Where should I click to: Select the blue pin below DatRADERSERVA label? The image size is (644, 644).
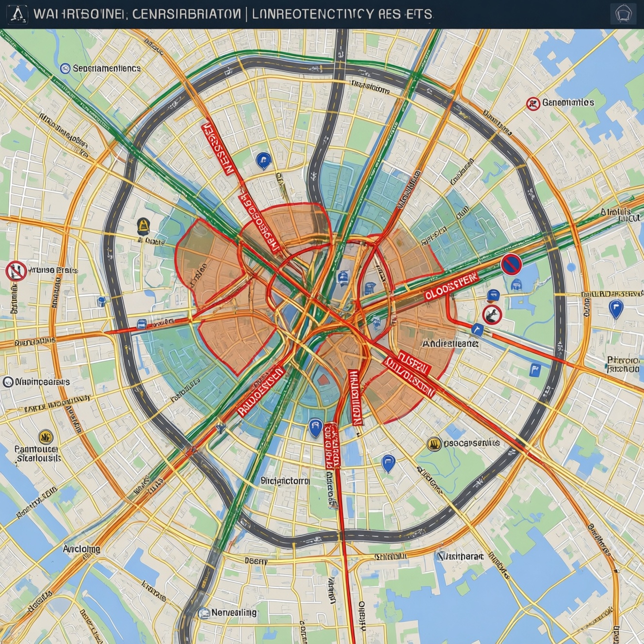(x=615, y=307)
